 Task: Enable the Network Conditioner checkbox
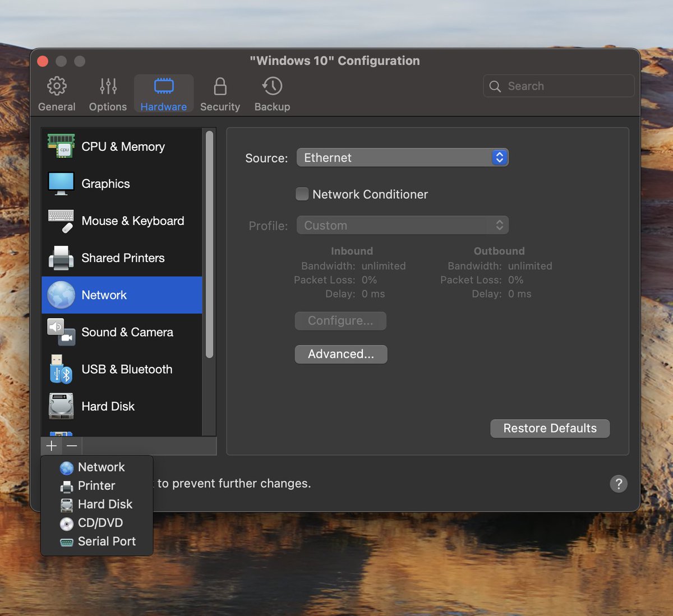click(x=302, y=194)
